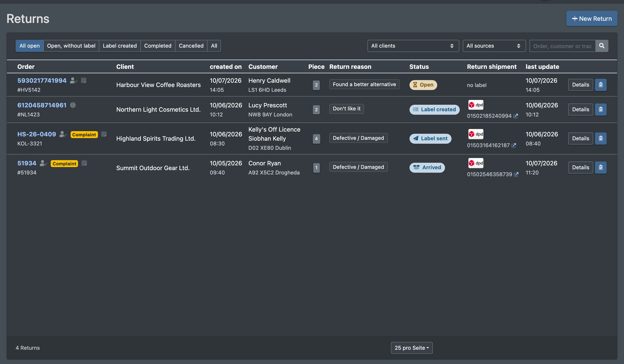Show Completed returns tab
This screenshot has height=364, width=624.
click(158, 46)
